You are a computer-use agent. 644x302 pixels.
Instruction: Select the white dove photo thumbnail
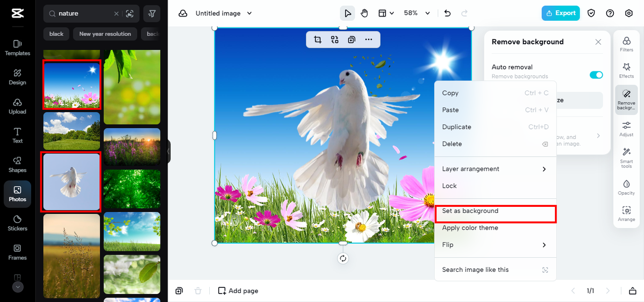(x=71, y=182)
